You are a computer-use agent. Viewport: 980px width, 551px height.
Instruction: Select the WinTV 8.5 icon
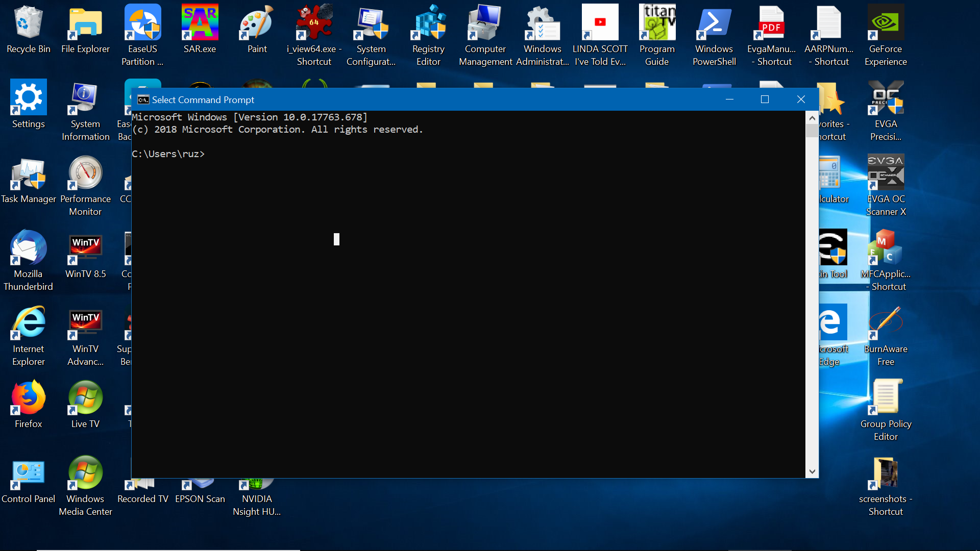85,248
